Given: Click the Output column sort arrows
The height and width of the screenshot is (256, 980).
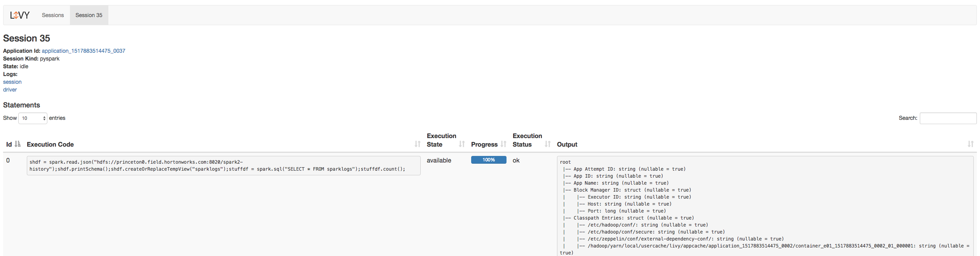Looking at the screenshot, I should click(970, 144).
